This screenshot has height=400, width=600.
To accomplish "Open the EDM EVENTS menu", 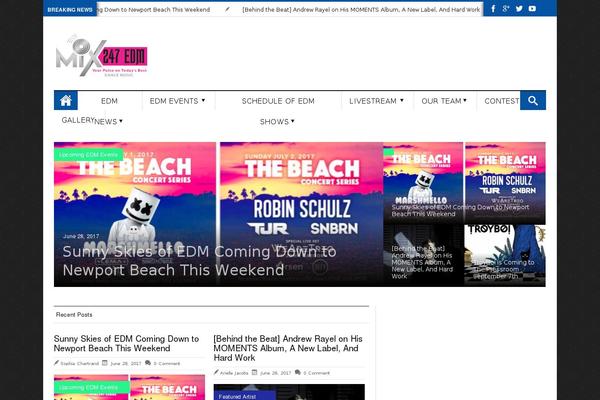I will click(x=177, y=101).
